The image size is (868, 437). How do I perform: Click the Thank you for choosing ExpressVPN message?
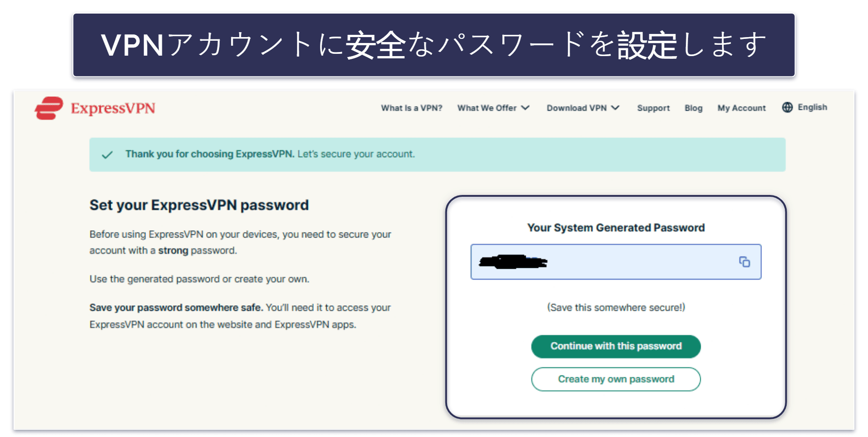(270, 154)
